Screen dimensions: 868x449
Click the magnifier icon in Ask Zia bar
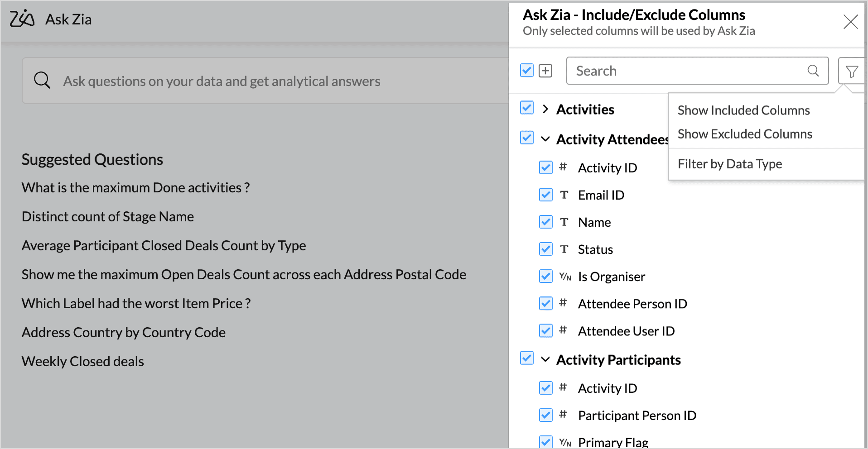coord(42,81)
